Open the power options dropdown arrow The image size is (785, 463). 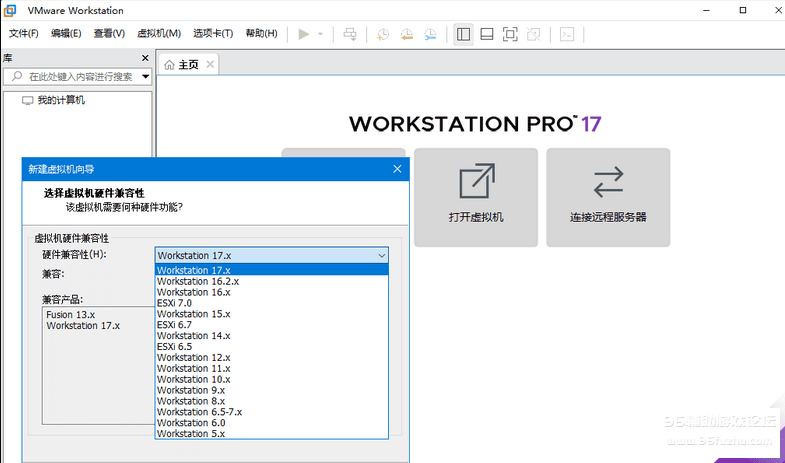(320, 33)
